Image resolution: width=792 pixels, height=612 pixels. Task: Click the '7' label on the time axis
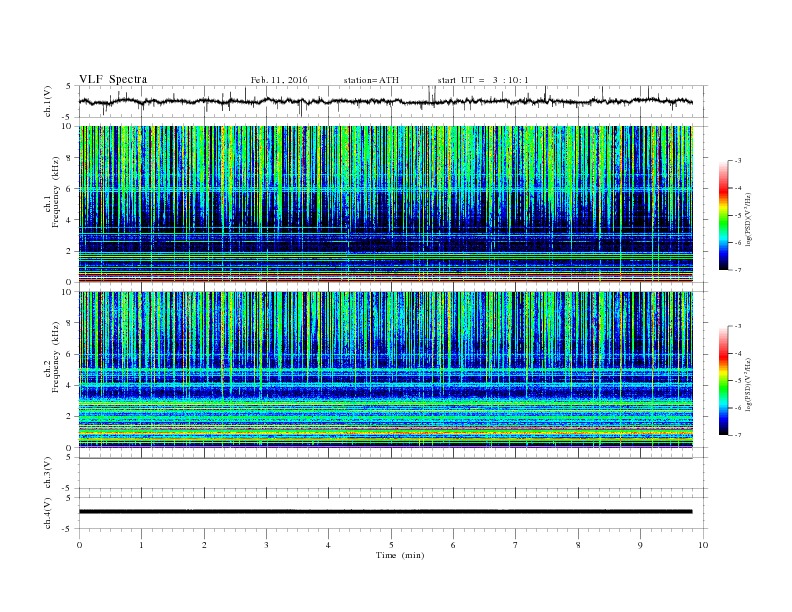click(516, 545)
